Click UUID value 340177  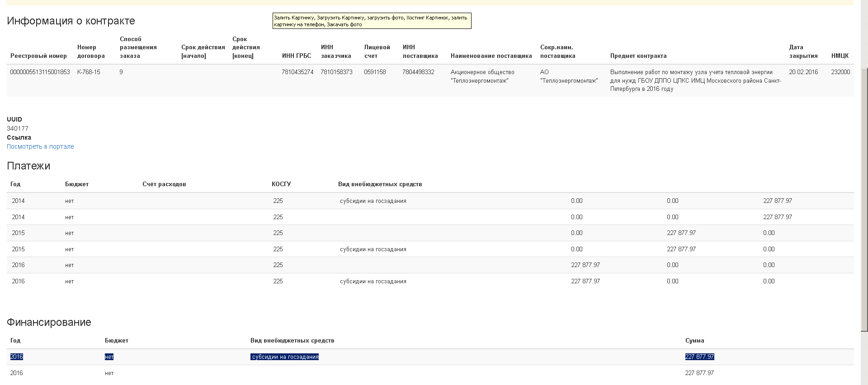click(18, 128)
